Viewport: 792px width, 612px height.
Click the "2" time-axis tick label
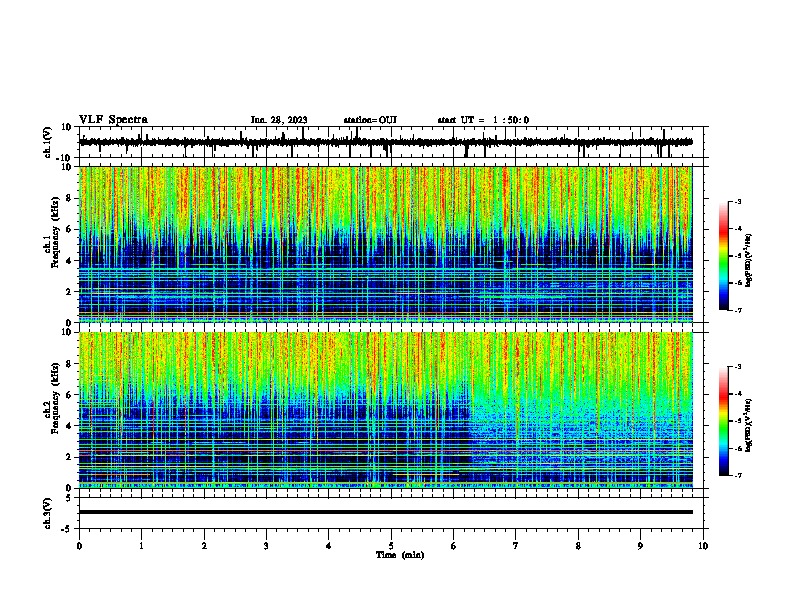pos(204,546)
